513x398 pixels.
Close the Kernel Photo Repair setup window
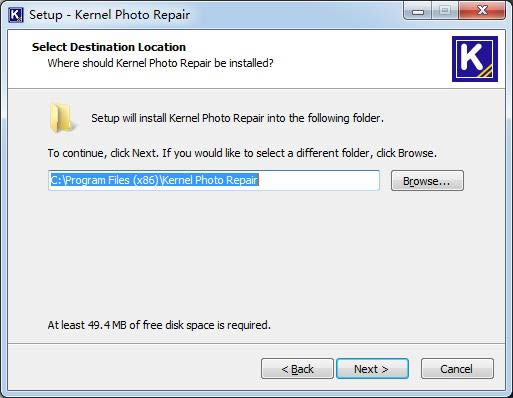482,11
